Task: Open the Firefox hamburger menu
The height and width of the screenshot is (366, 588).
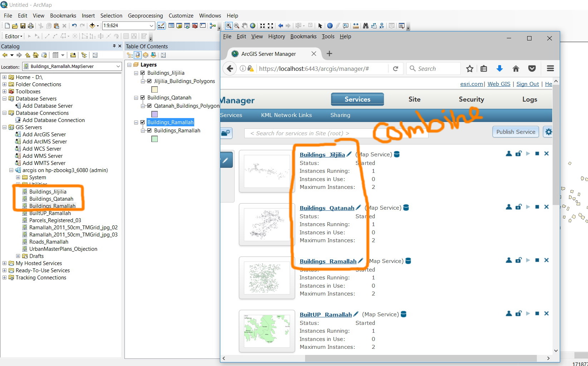Action: [550, 69]
